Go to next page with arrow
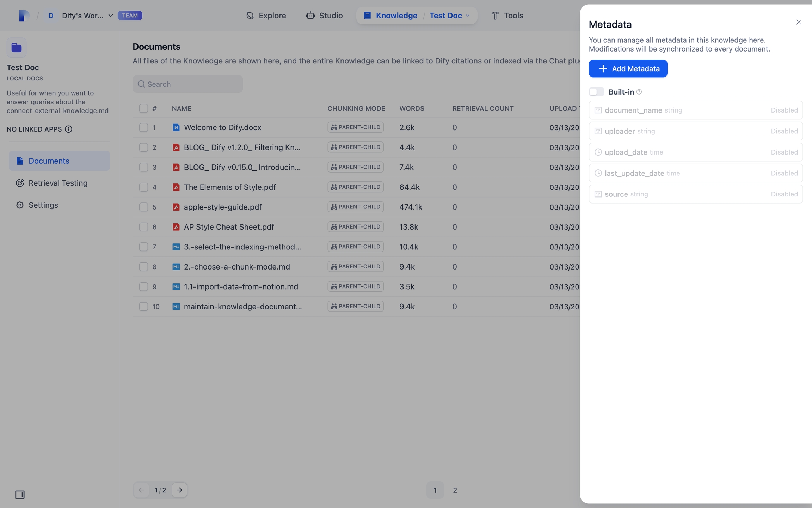 (x=179, y=490)
